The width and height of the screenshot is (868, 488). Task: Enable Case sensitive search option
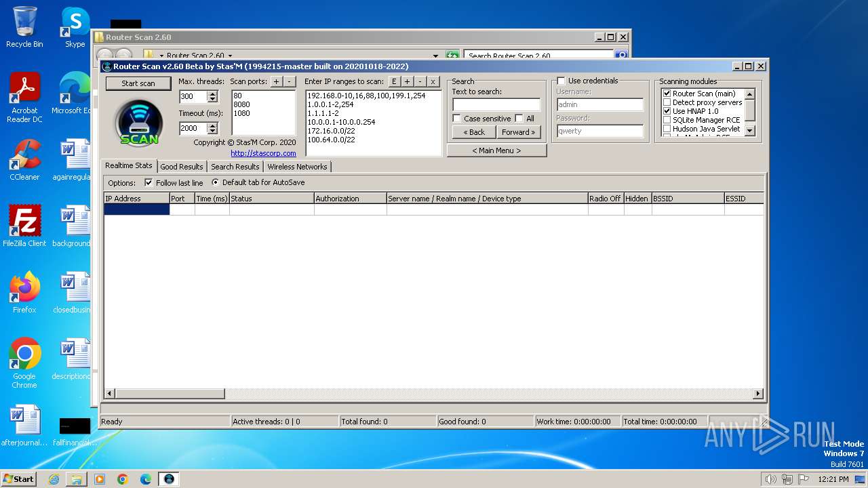pyautogui.click(x=457, y=119)
